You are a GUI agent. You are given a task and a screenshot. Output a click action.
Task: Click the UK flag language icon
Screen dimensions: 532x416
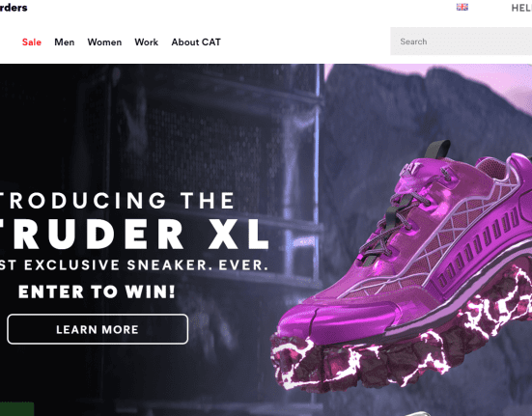click(x=462, y=7)
